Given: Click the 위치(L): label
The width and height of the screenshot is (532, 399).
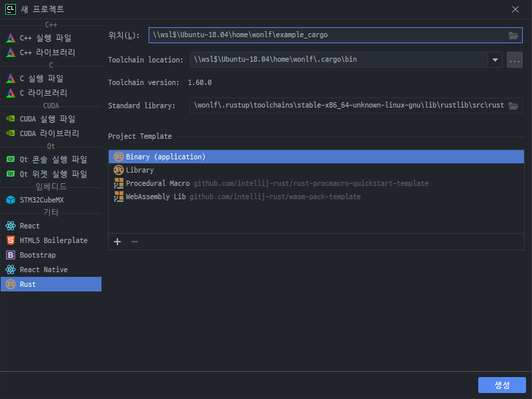Looking at the screenshot, I should [124, 35].
